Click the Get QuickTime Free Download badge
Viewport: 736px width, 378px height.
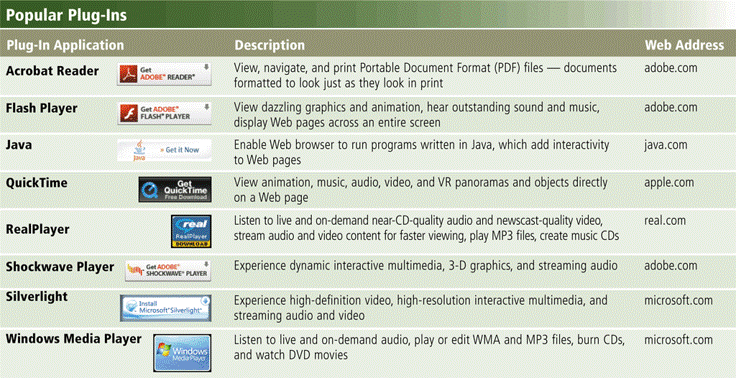click(x=175, y=189)
